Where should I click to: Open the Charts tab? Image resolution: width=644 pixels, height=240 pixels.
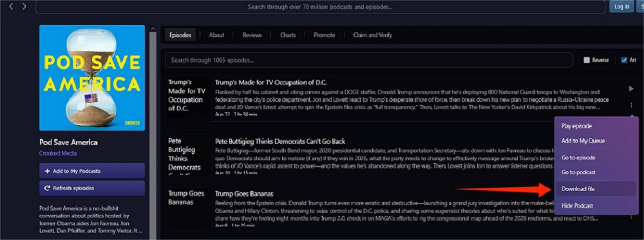[288, 35]
